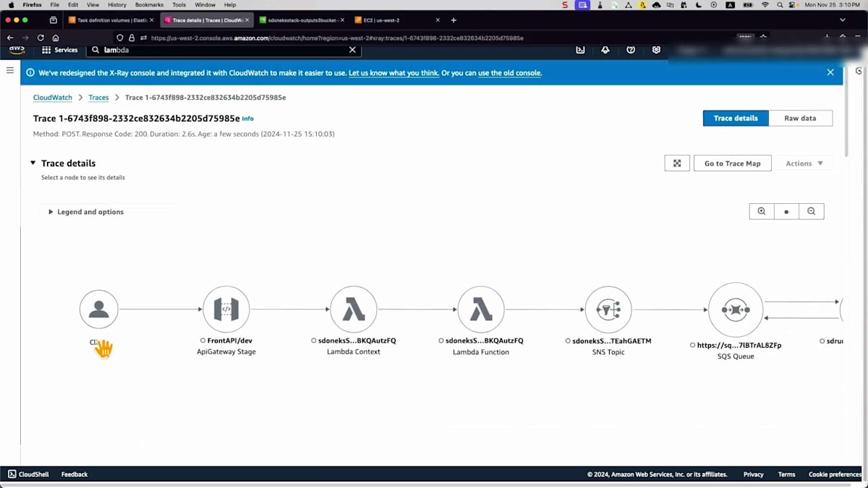Open Cookie preferences in footer
This screenshot has height=488, width=868.
[835, 474]
